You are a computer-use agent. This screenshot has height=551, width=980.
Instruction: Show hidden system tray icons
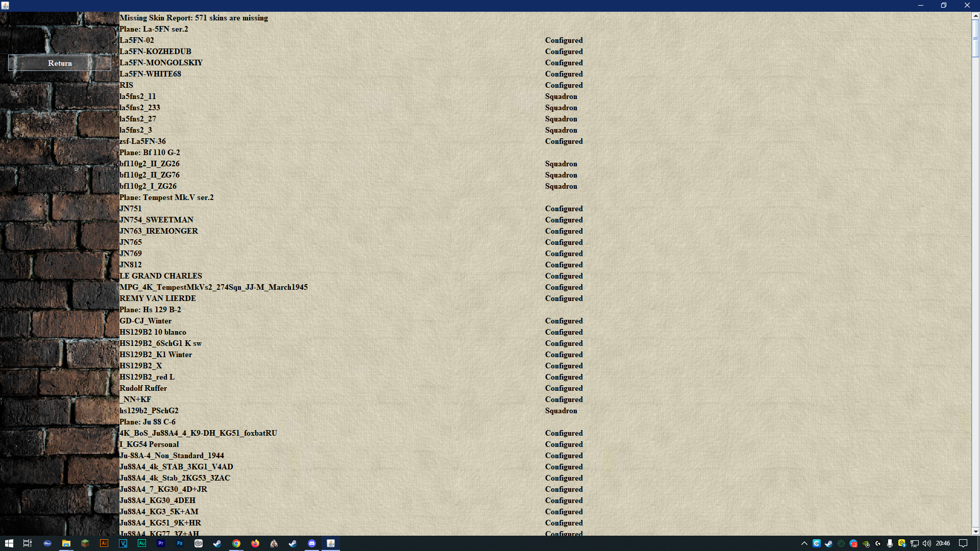(804, 543)
